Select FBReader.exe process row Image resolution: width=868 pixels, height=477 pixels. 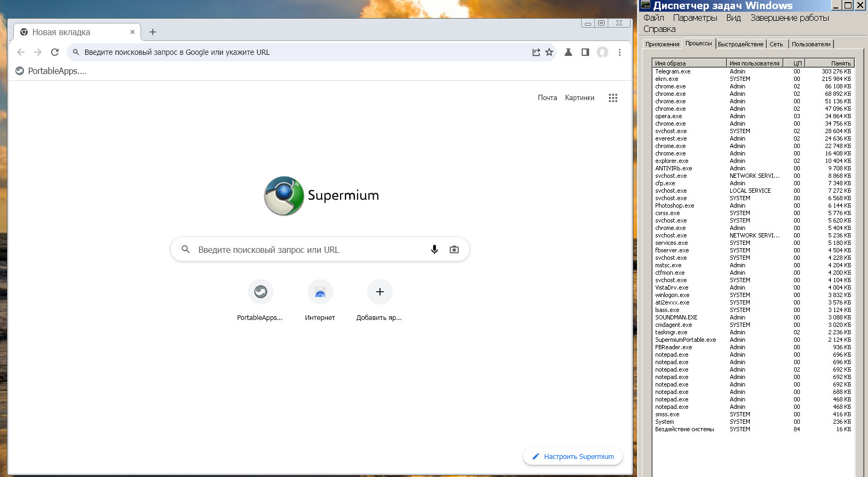pyautogui.click(x=753, y=347)
